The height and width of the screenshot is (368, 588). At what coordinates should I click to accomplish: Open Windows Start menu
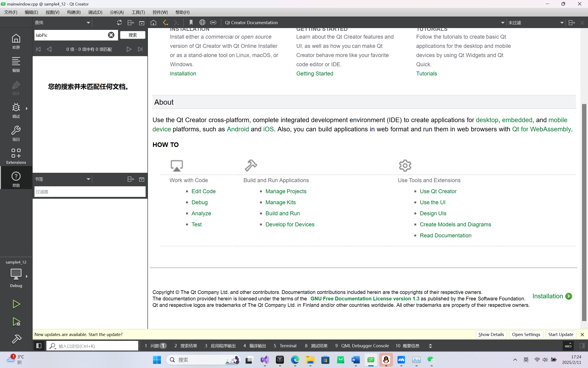tap(157, 360)
